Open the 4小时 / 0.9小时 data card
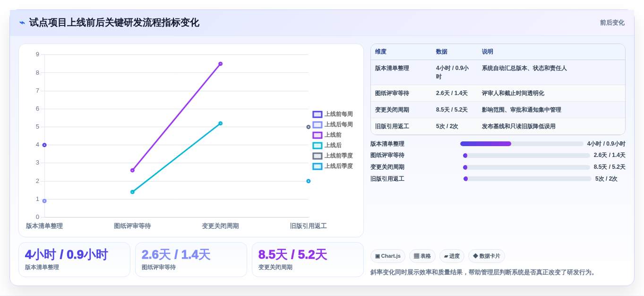 point(74,260)
